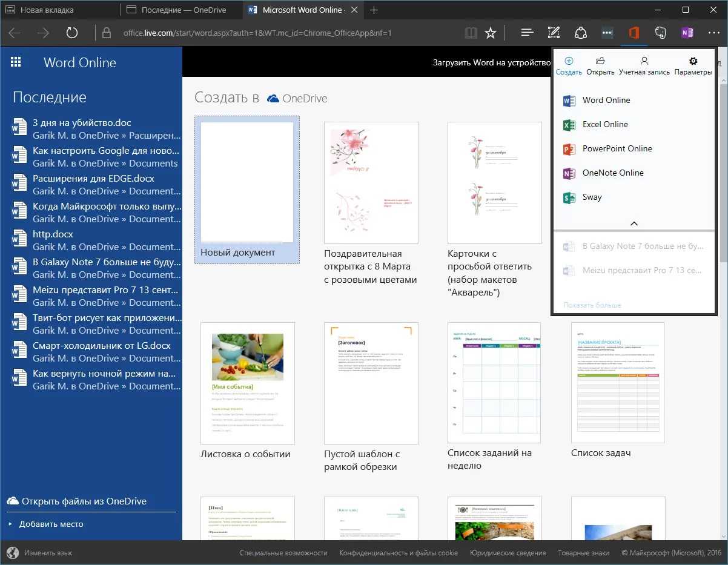This screenshot has width=728, height=565.
Task: Click the Показать больше link
Action: click(592, 305)
